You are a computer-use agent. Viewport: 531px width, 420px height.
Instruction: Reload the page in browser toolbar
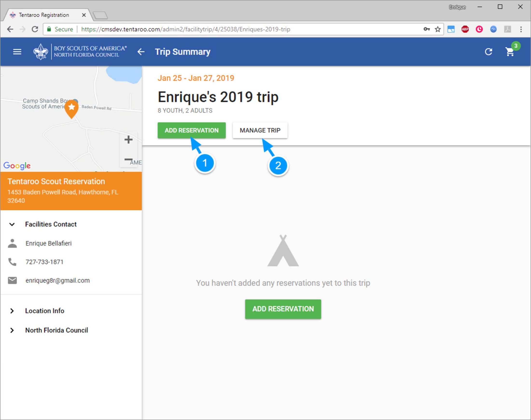click(35, 29)
